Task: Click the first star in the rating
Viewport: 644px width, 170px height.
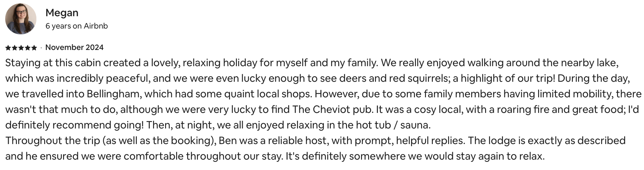Action: (x=8, y=48)
